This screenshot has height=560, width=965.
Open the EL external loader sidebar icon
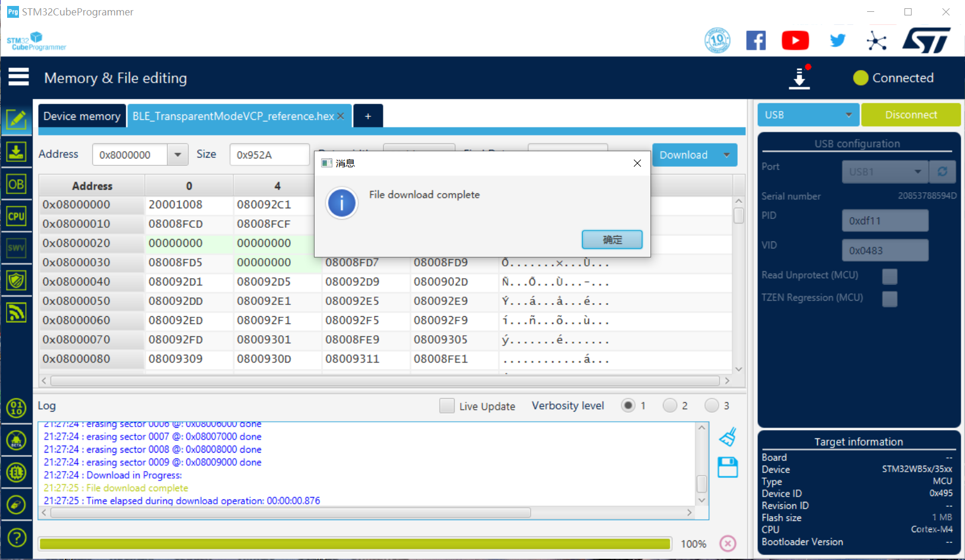point(16,473)
